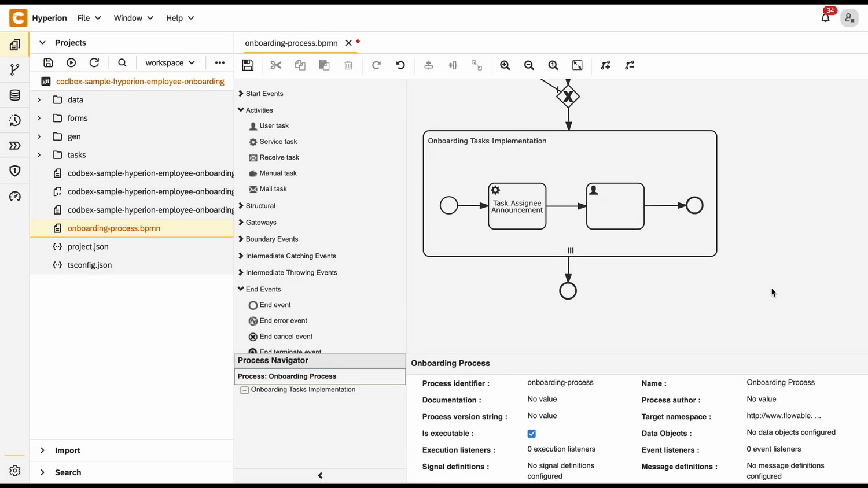Select the Zoom In tool
This screenshot has height=488, width=868.
505,65
